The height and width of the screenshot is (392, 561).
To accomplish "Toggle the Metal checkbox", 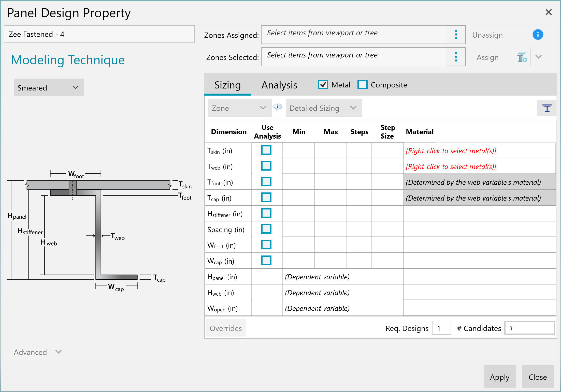I will pyautogui.click(x=323, y=85).
